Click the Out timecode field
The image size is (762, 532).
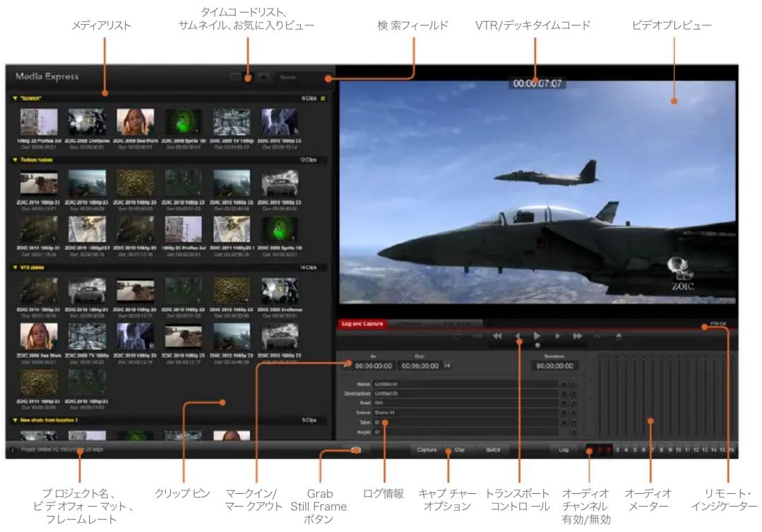point(420,366)
